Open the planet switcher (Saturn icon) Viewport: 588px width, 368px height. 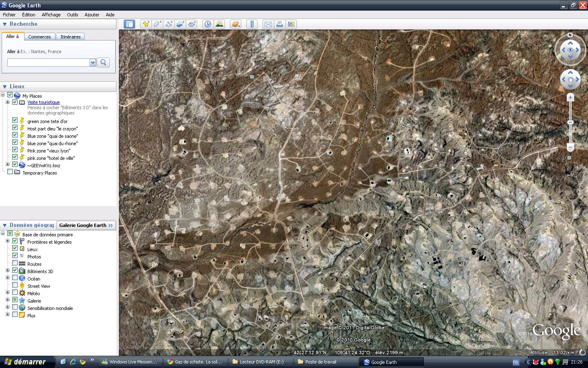pyautogui.click(x=236, y=24)
